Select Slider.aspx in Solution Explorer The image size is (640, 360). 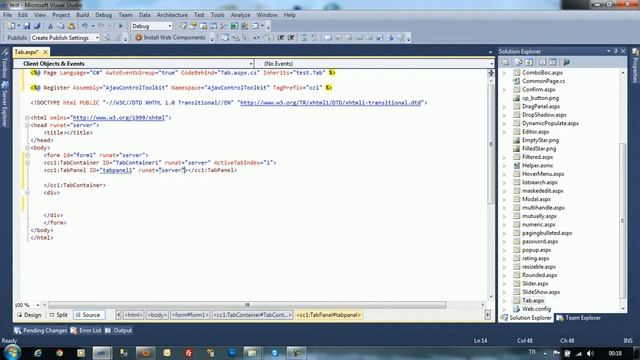pyautogui.click(x=535, y=284)
